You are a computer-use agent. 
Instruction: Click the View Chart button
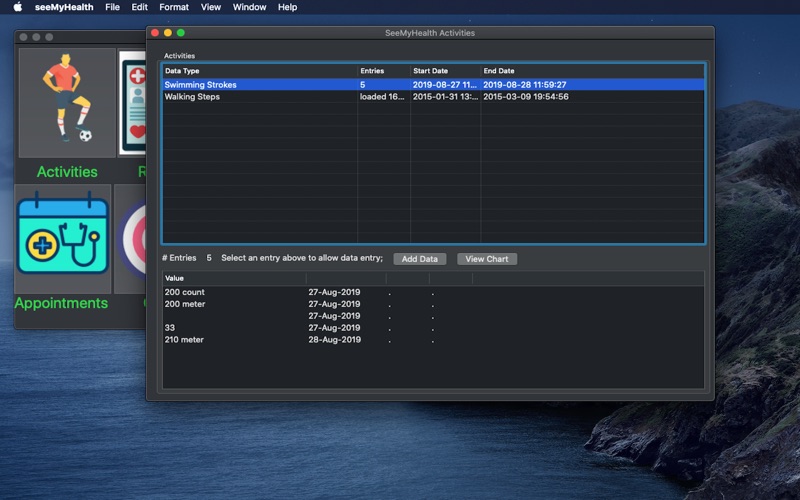tap(487, 259)
